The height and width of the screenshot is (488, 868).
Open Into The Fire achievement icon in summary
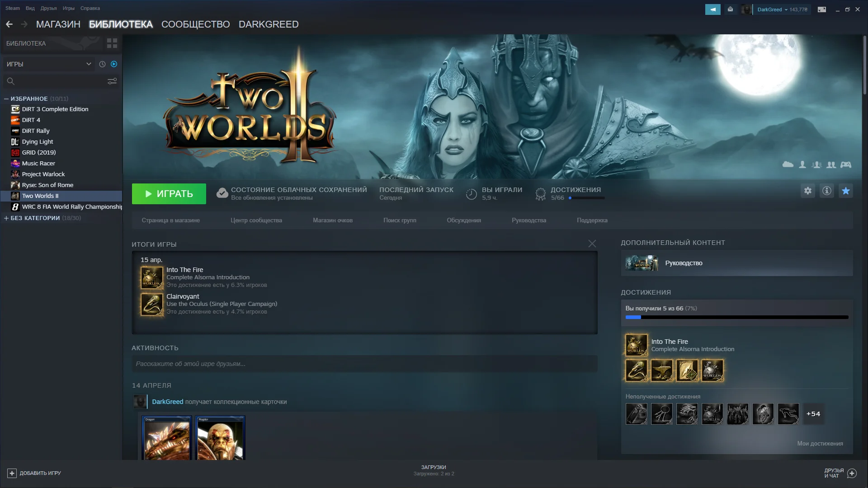click(x=151, y=277)
